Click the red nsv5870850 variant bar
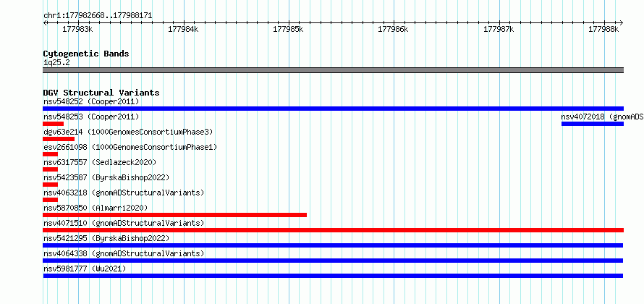The width and height of the screenshot is (644, 304). tap(174, 215)
